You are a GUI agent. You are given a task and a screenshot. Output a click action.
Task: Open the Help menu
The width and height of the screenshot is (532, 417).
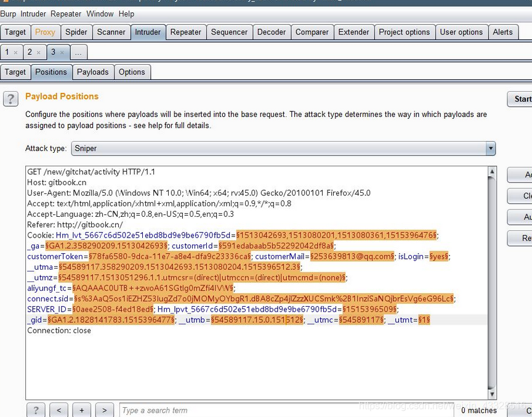point(126,14)
